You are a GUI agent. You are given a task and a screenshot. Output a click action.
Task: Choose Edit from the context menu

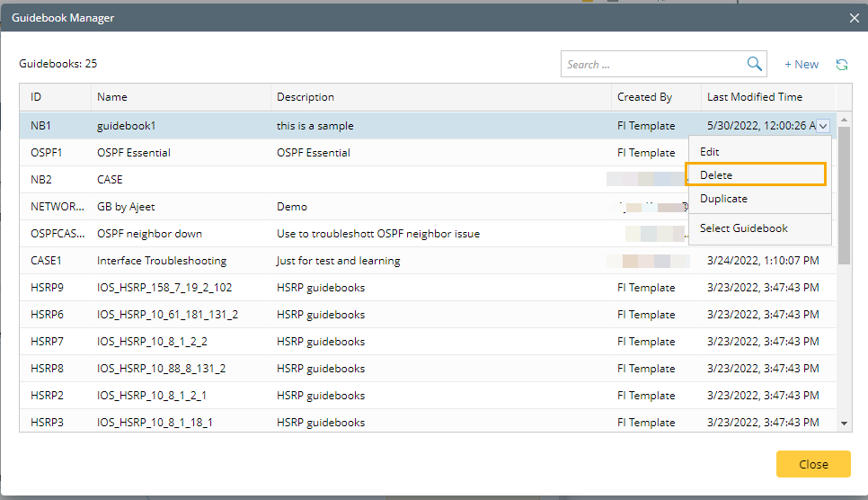[710, 152]
